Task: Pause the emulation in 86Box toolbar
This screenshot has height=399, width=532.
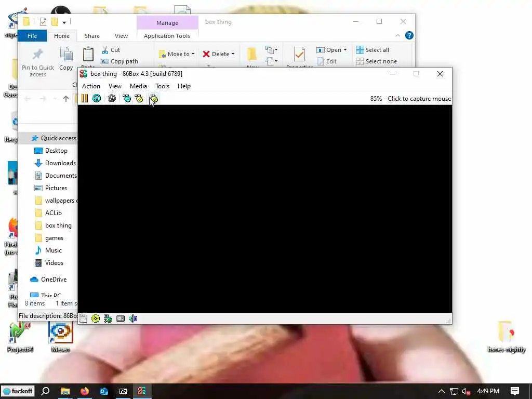Action: (x=85, y=98)
